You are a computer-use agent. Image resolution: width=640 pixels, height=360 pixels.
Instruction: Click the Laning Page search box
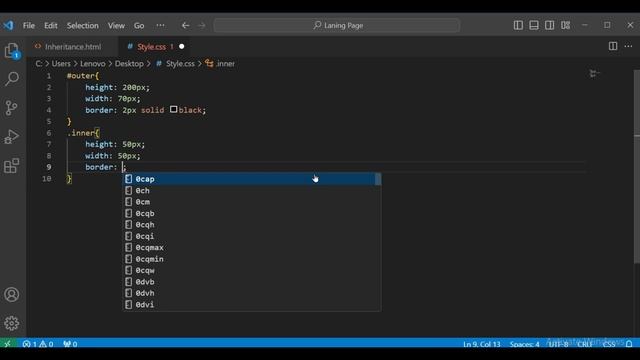pos(337,25)
